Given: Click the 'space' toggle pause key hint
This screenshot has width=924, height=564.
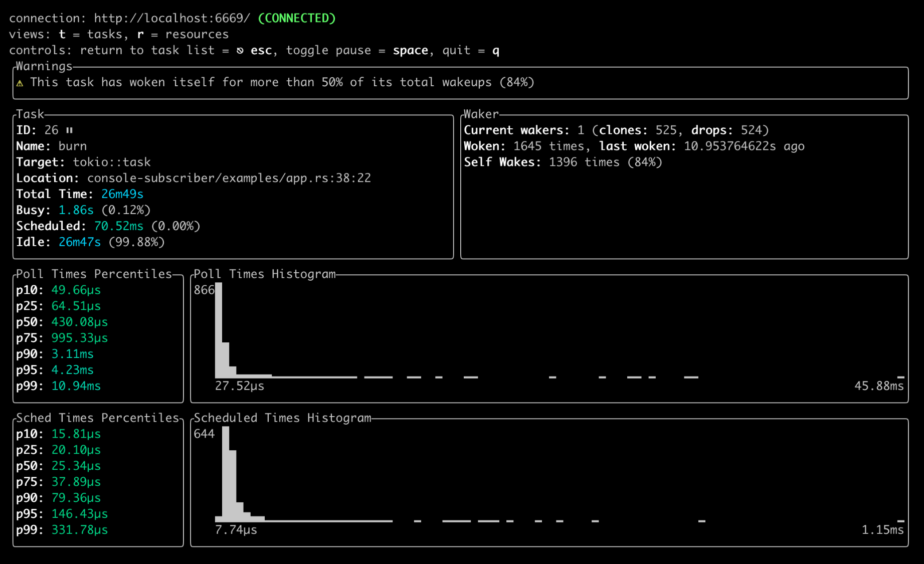Looking at the screenshot, I should click(x=410, y=50).
